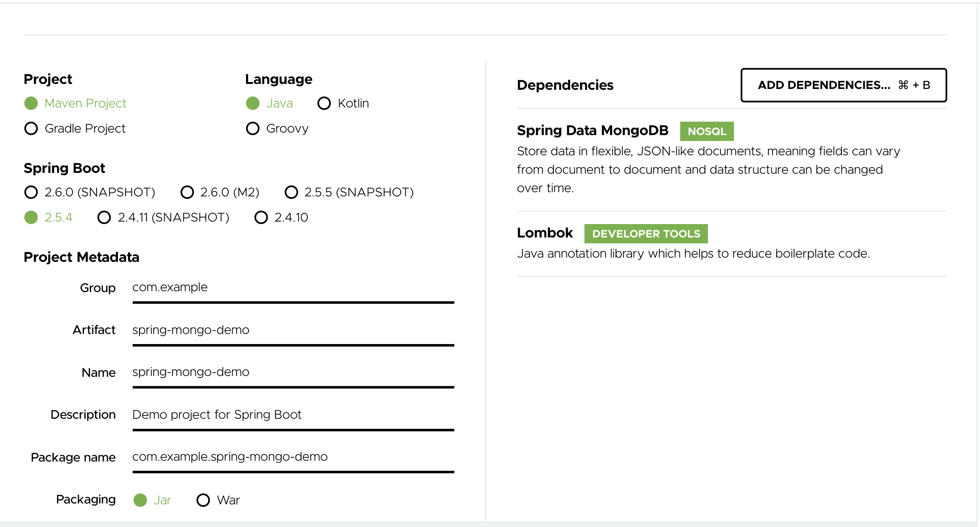980x527 pixels.
Task: Choose Kotlin as the language
Action: click(324, 103)
